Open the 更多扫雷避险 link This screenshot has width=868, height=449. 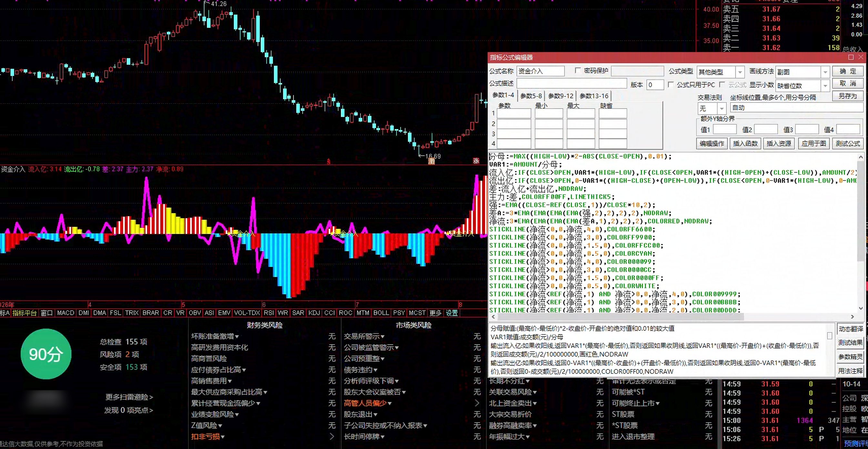coord(129,397)
